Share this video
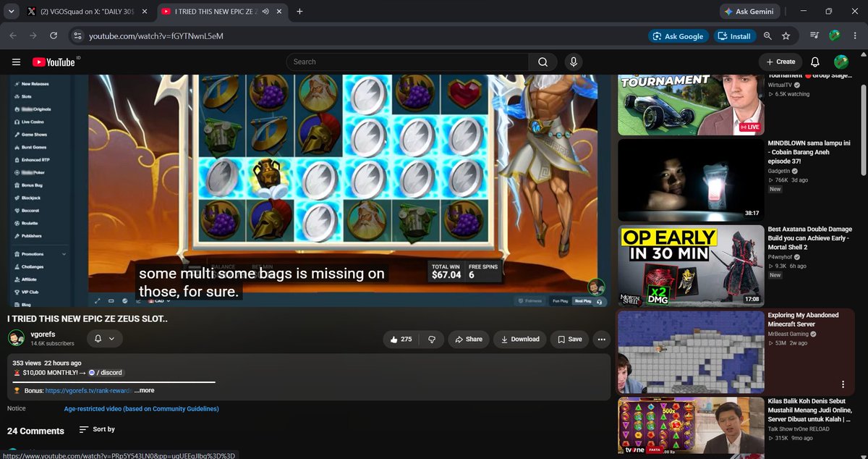This screenshot has width=868, height=459. coord(468,339)
